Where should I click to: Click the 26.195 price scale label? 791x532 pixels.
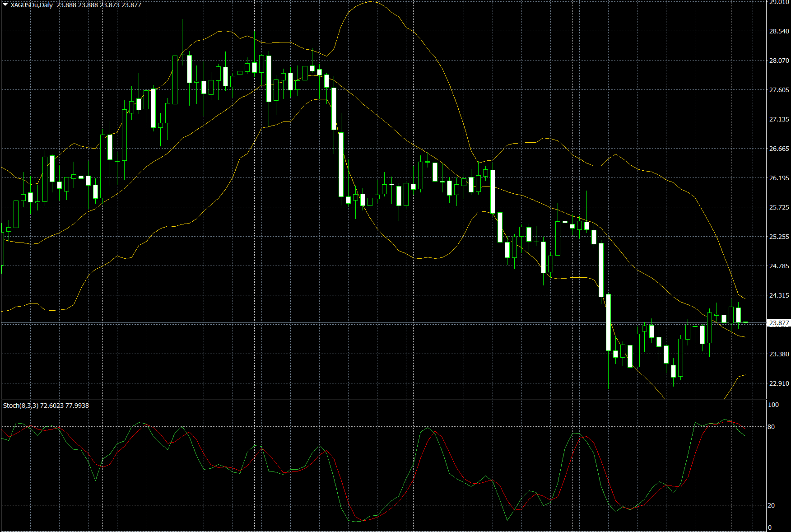(x=779, y=178)
